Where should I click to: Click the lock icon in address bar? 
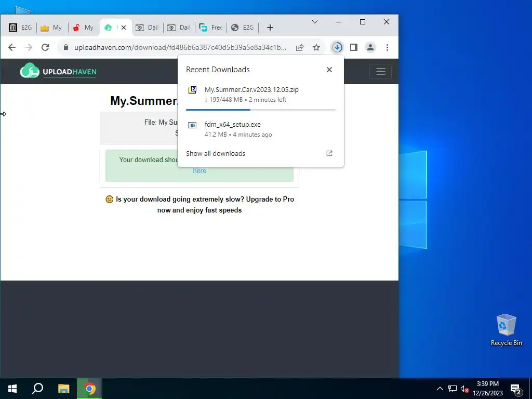66,47
